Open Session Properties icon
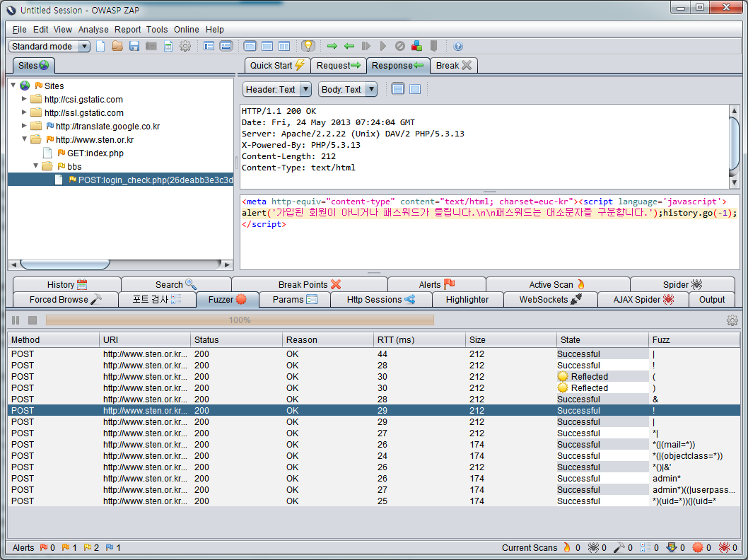The image size is (748, 560). coord(168,46)
